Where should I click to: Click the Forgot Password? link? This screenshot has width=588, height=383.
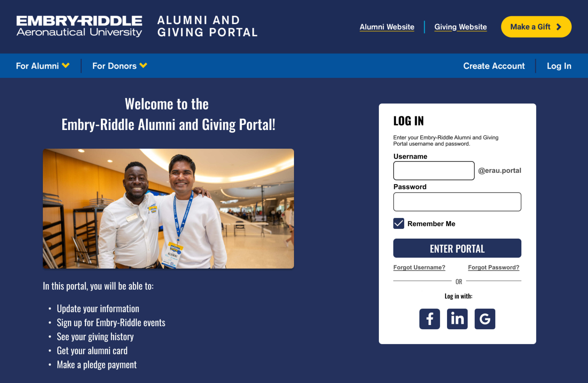(494, 267)
